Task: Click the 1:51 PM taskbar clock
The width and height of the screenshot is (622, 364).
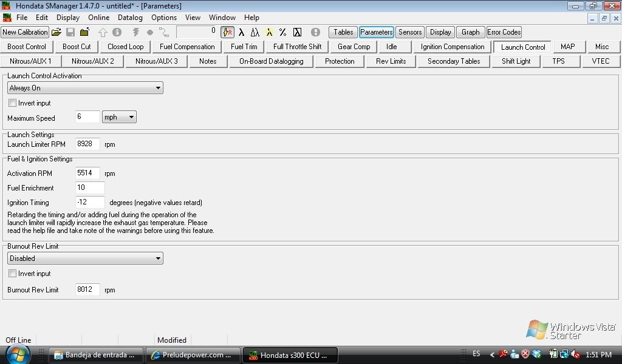Action: pyautogui.click(x=598, y=355)
